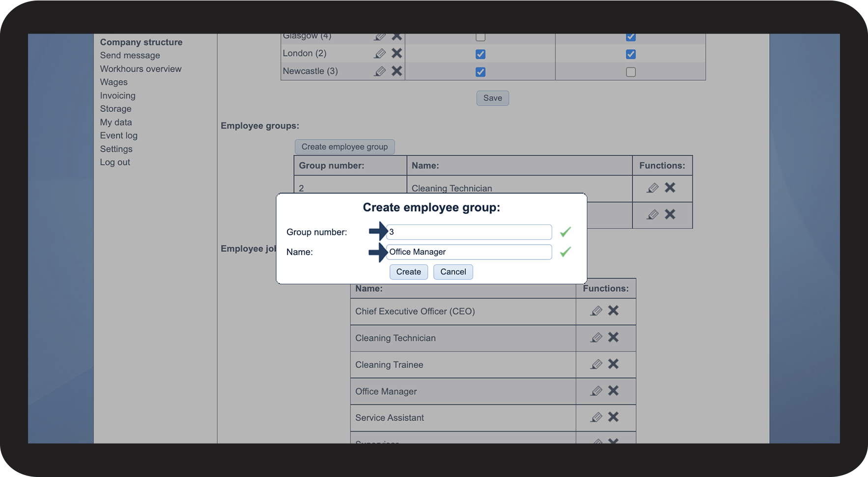Edit the Office Manager job title
This screenshot has height=477, width=868.
[596, 391]
